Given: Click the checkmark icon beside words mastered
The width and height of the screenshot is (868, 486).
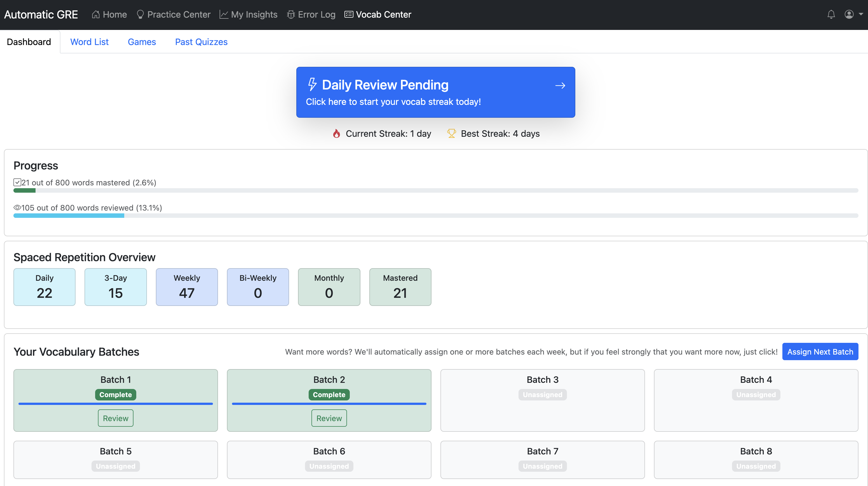Looking at the screenshot, I should click(x=17, y=183).
